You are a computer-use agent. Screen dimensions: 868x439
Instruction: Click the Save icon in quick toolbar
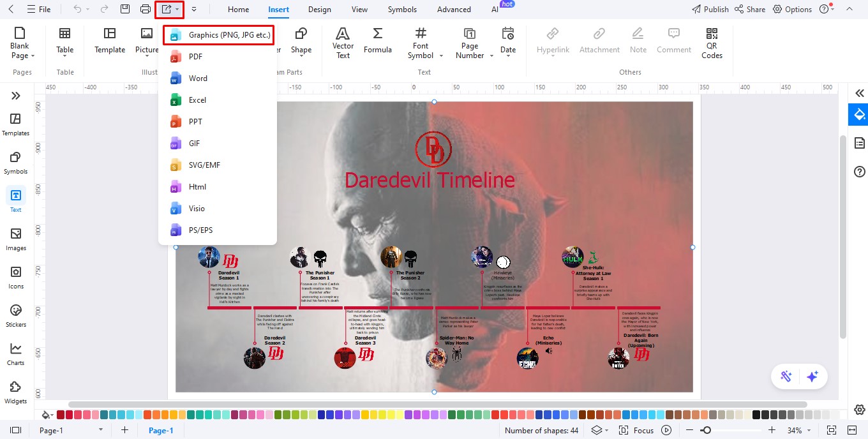click(125, 10)
